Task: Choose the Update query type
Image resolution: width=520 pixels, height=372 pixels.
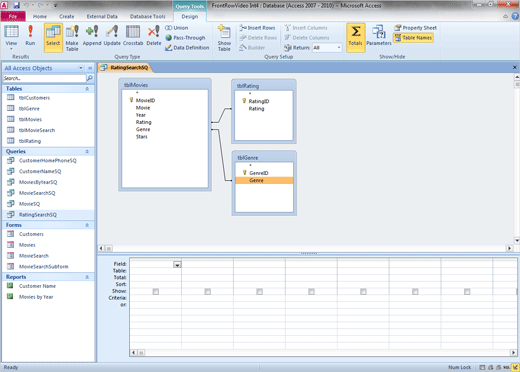Action: point(112,35)
